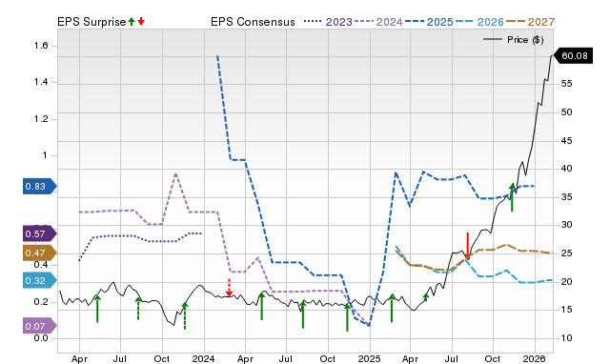This screenshot has height=364, width=610.
Task: Click the EPS Surprise legend label
Action: click(x=91, y=22)
